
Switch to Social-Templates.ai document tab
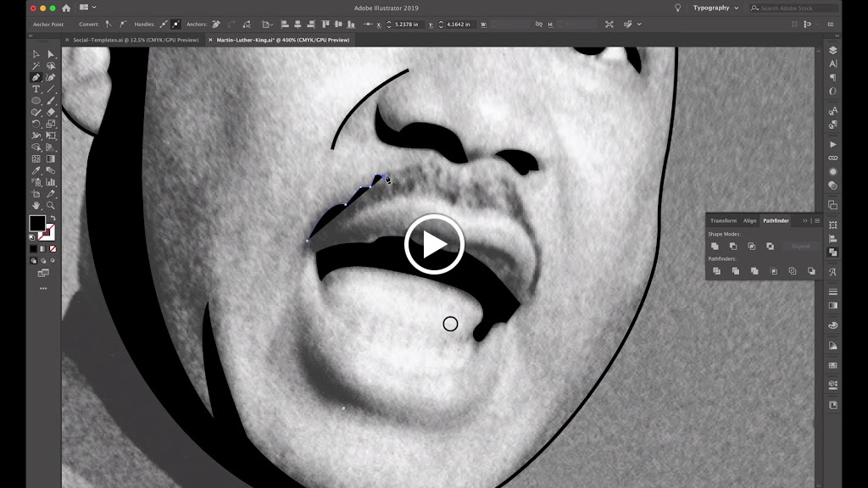[x=136, y=40]
